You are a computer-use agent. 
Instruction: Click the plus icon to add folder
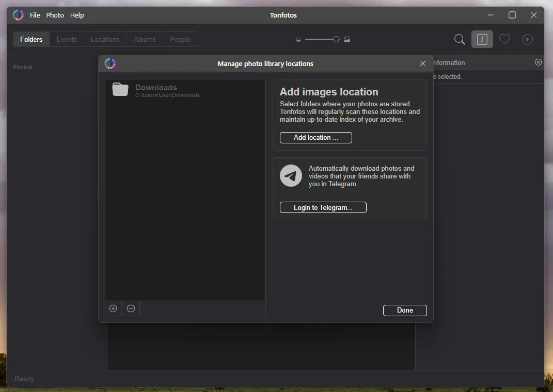[x=113, y=308]
